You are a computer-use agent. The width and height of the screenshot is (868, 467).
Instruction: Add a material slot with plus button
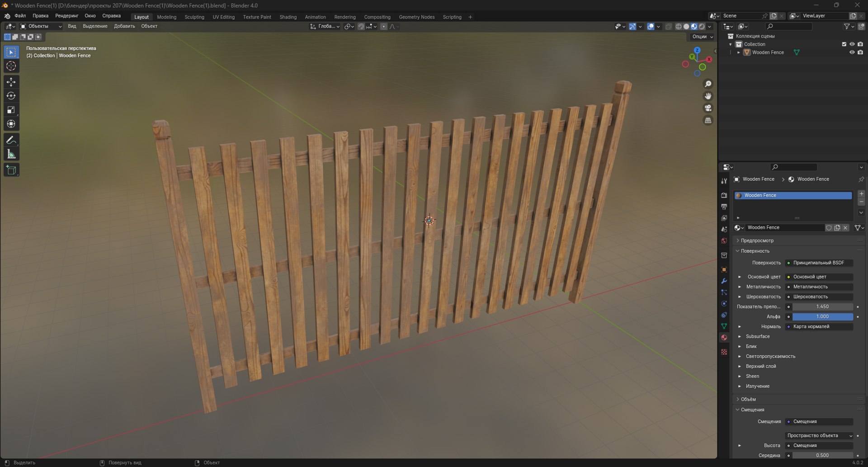[x=861, y=194]
